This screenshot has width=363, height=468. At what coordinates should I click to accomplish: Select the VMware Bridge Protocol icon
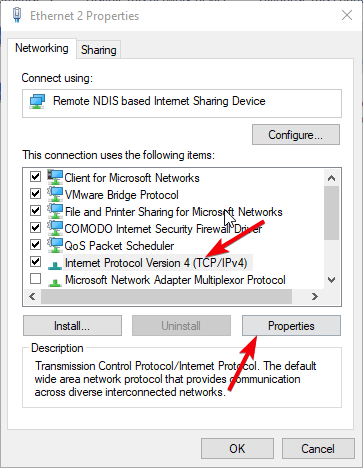point(55,194)
